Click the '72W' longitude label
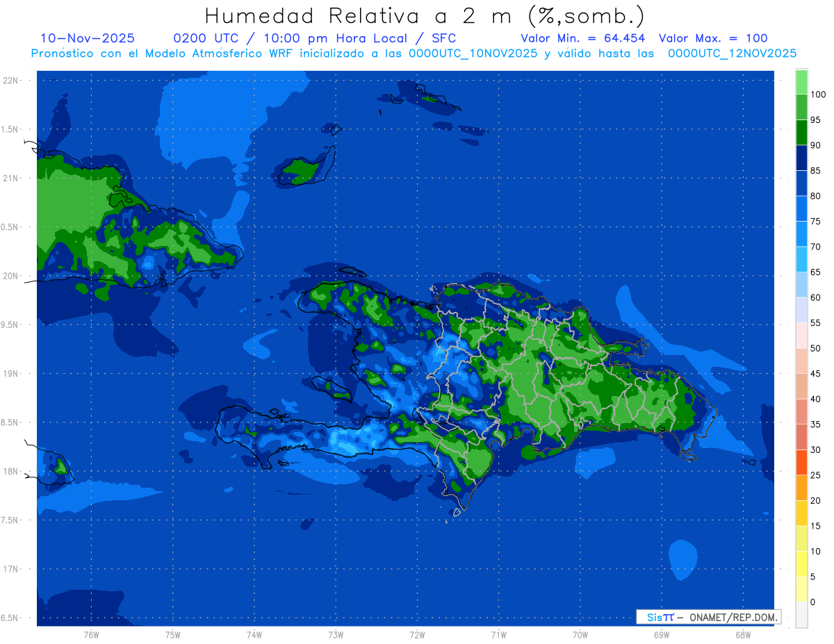834x644 pixels. [x=417, y=635]
